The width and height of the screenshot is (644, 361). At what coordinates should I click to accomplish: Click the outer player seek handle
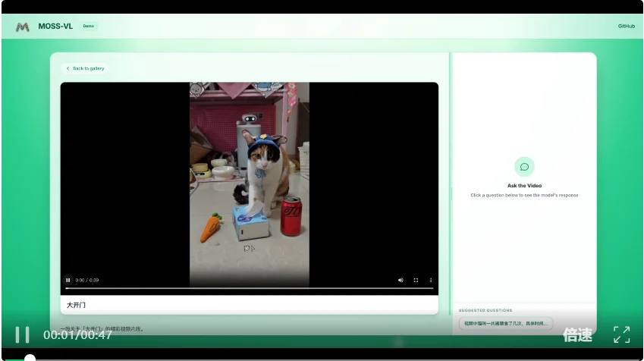pyautogui.click(x=30, y=358)
